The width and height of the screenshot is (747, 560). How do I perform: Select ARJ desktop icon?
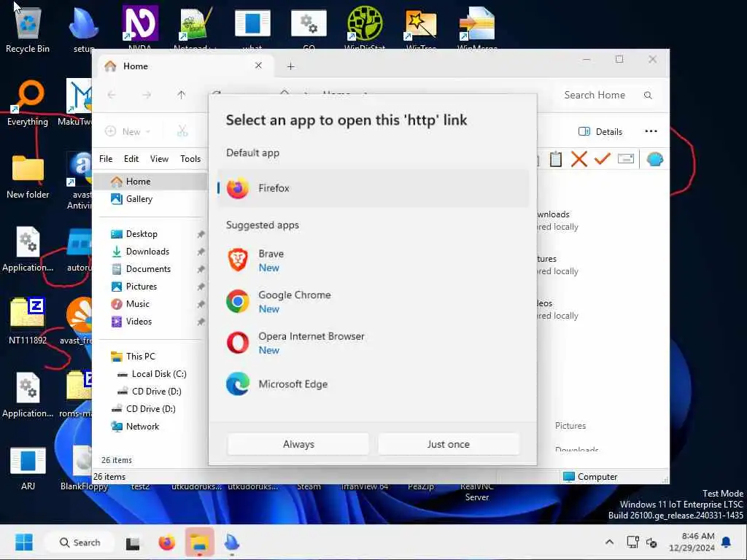point(28,468)
